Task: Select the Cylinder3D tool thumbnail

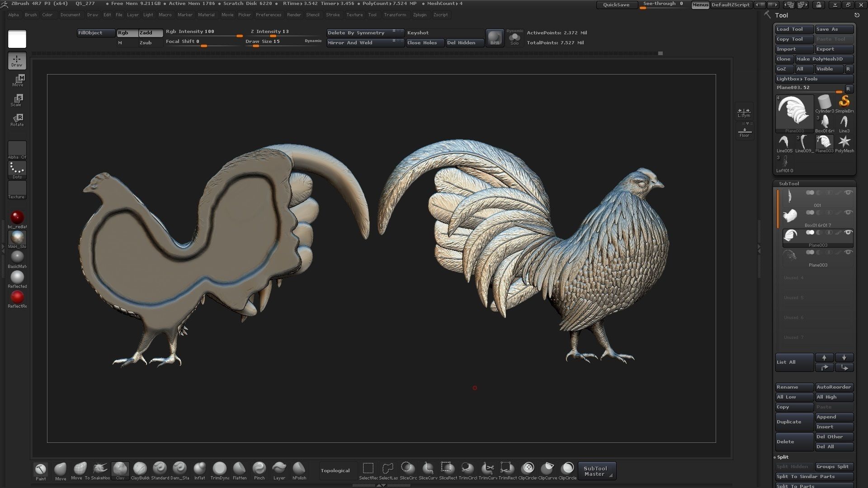Action: point(824,104)
